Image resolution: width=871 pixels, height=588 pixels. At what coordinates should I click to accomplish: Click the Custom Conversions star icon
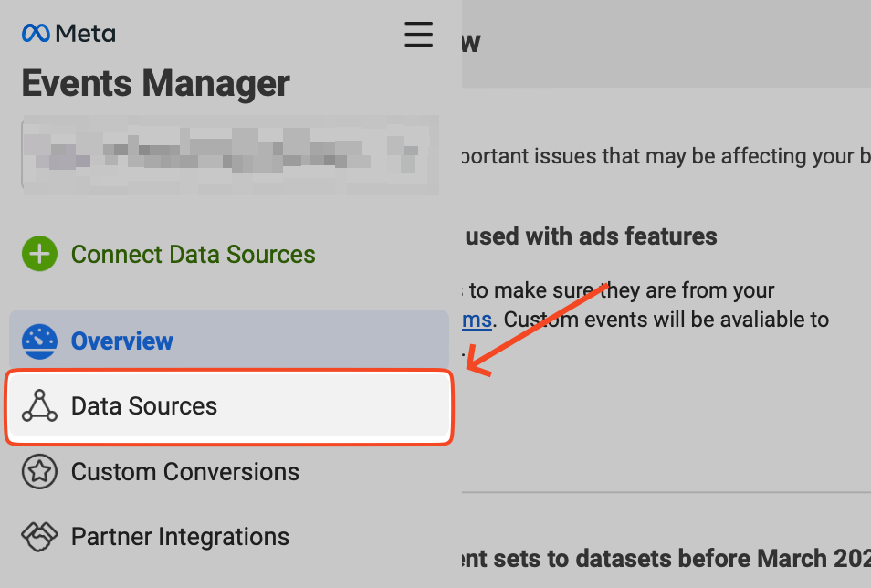pyautogui.click(x=39, y=471)
